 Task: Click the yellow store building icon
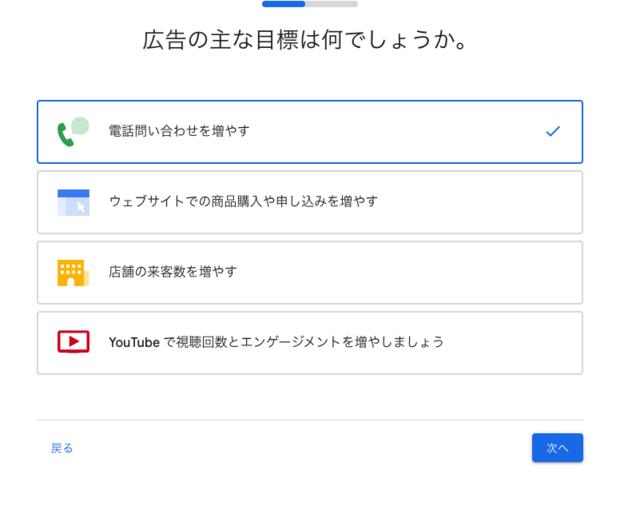coord(73,273)
